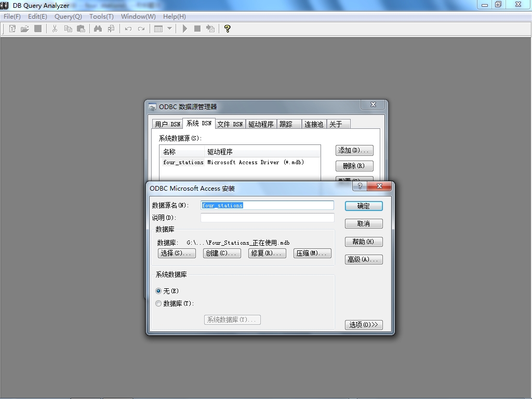The width and height of the screenshot is (532, 399).
Task: Open Help via the question mark icon
Action: (x=227, y=28)
